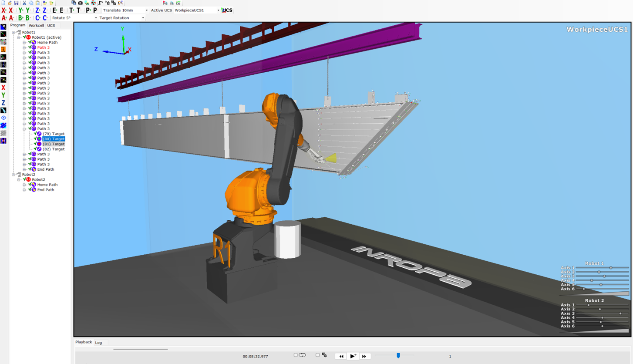The image size is (633, 364).
Task: Select the (81) Target in the program tree
Action: [54, 144]
